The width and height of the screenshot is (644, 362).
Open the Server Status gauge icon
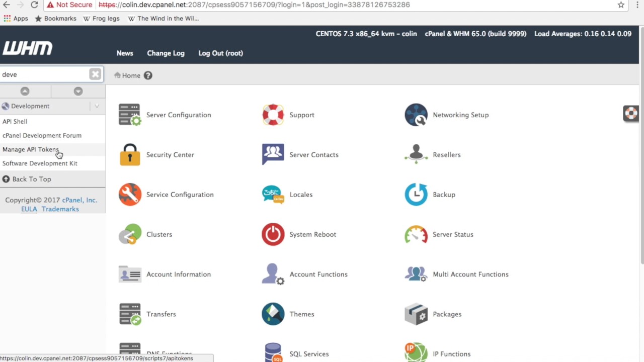coord(416,234)
